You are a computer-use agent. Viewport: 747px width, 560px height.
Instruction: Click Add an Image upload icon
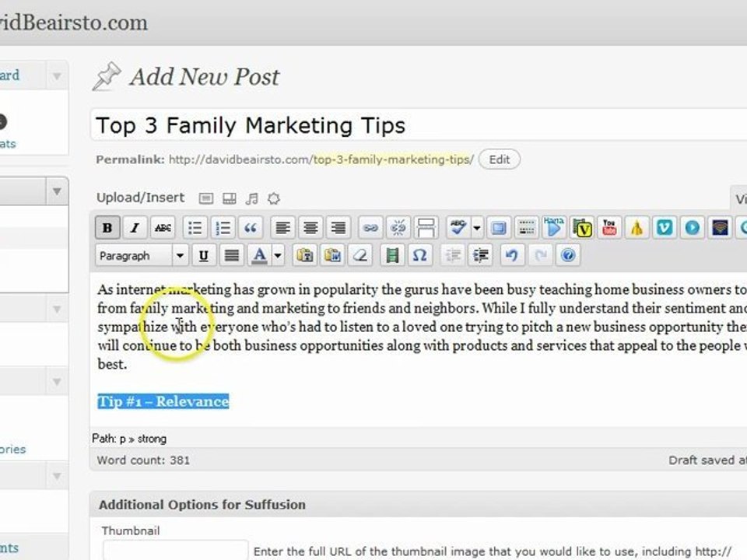coord(205,198)
